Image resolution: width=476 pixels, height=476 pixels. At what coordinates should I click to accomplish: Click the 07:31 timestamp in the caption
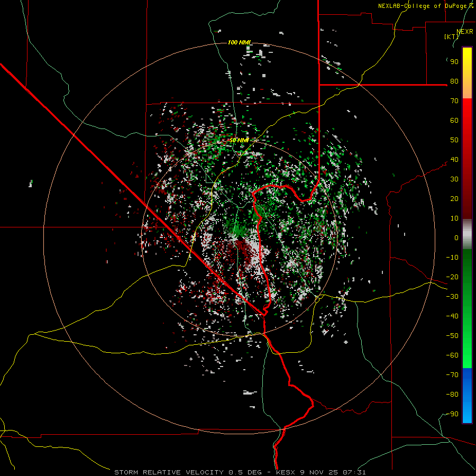click(x=354, y=472)
